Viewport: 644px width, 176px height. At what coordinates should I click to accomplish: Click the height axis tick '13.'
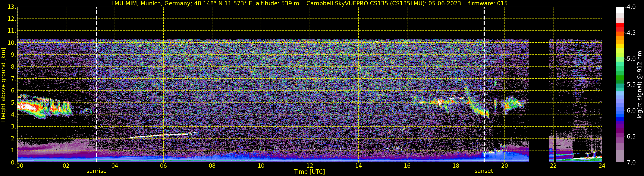click(x=12, y=7)
